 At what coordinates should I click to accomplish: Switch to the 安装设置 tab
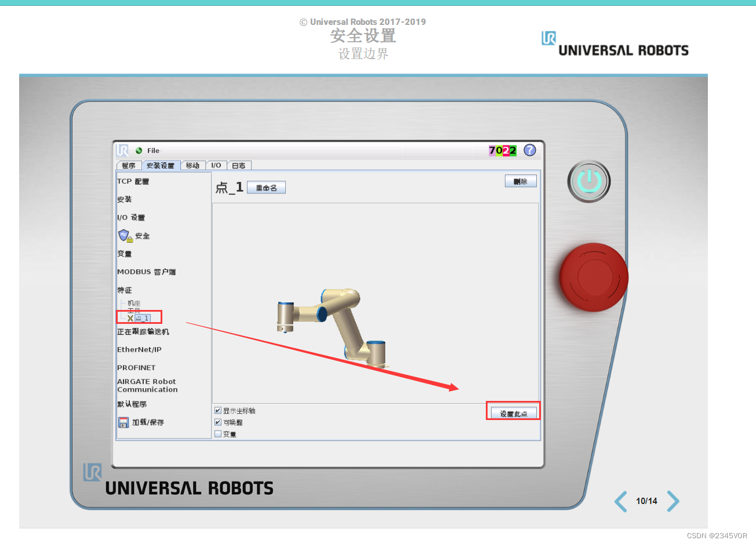click(x=161, y=166)
